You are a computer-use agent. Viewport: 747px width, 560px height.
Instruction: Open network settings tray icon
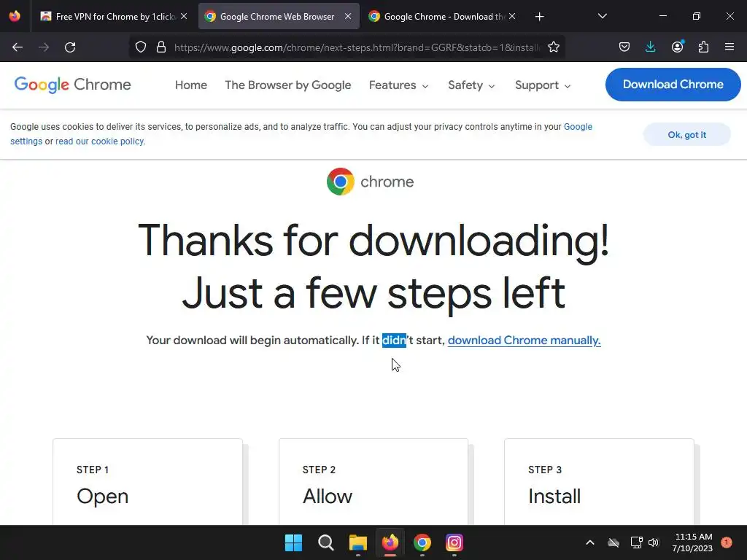tap(636, 542)
